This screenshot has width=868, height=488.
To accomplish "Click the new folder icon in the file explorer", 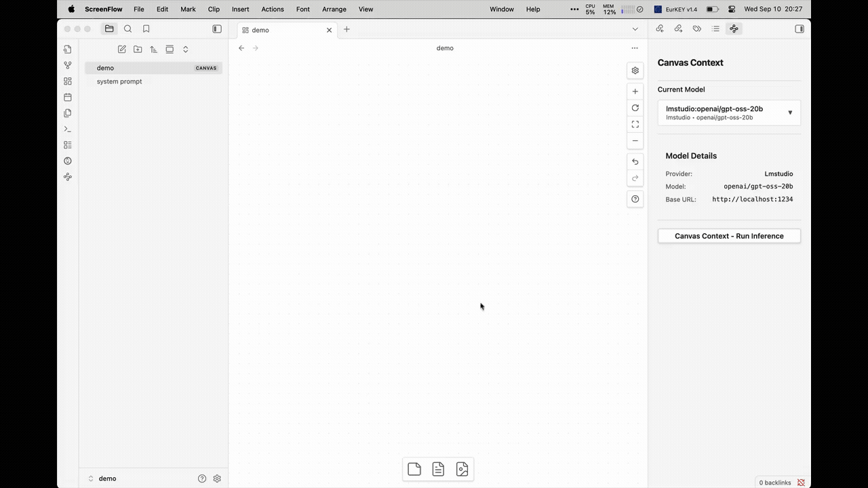I will [138, 49].
